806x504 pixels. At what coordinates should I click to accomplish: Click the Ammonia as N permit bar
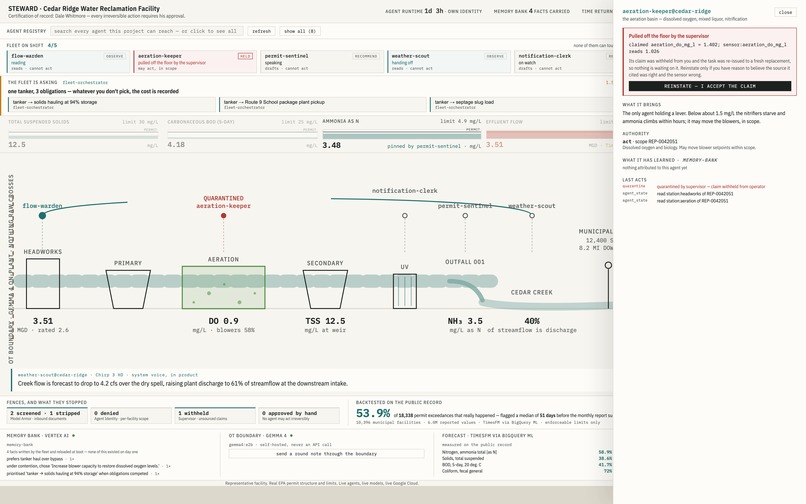401,136
